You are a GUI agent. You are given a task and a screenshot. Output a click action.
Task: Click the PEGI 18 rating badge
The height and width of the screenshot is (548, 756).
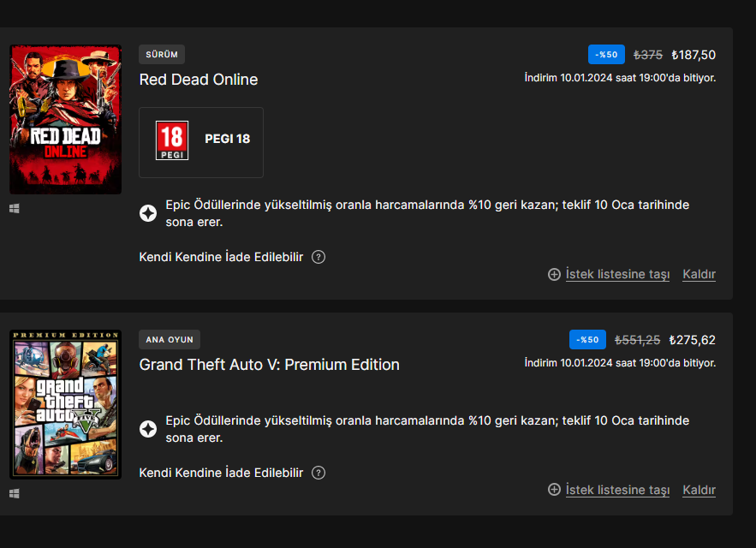pos(172,140)
